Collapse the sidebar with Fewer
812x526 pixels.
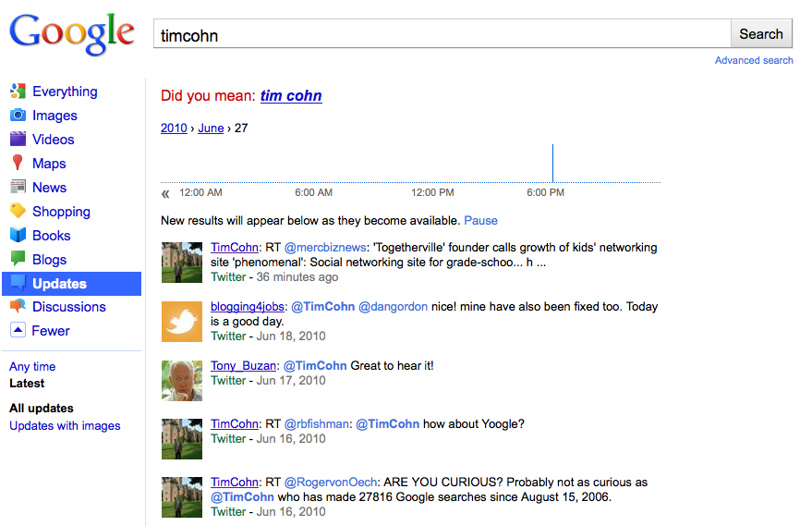pos(51,331)
